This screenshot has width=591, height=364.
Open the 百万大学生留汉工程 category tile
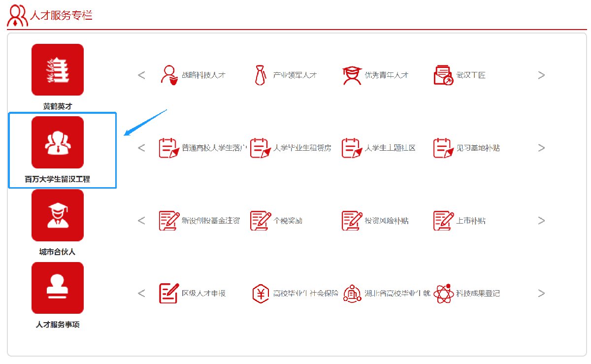(x=58, y=142)
